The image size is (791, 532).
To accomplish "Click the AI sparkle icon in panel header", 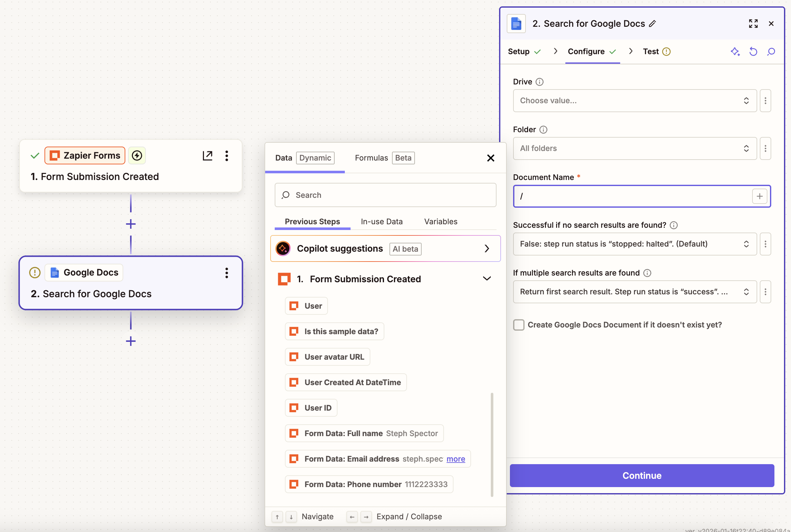I will 735,52.
